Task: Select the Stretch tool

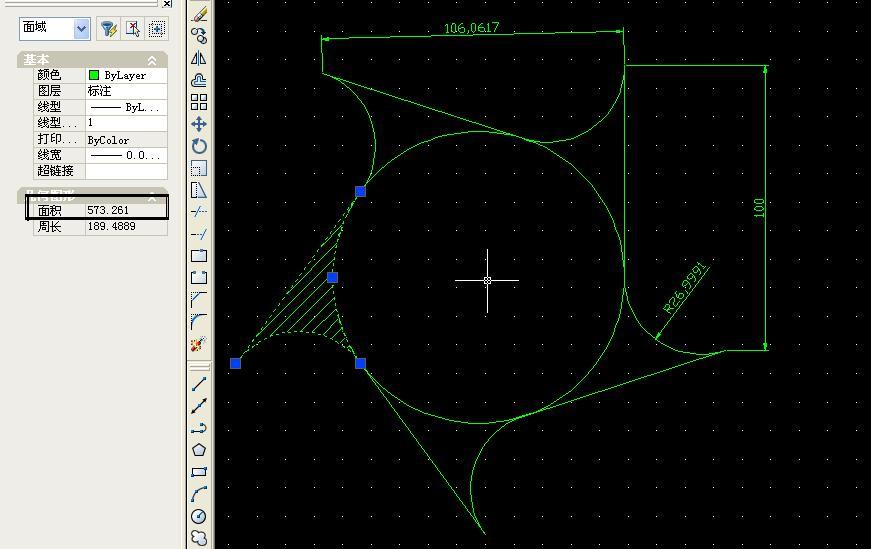Action: tap(199, 190)
